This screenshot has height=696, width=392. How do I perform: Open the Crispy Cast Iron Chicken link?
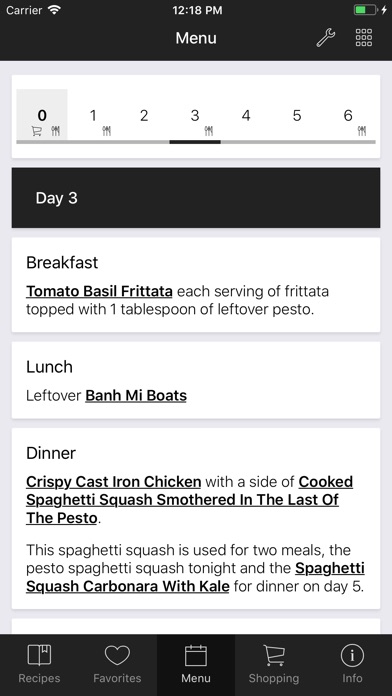click(x=113, y=482)
